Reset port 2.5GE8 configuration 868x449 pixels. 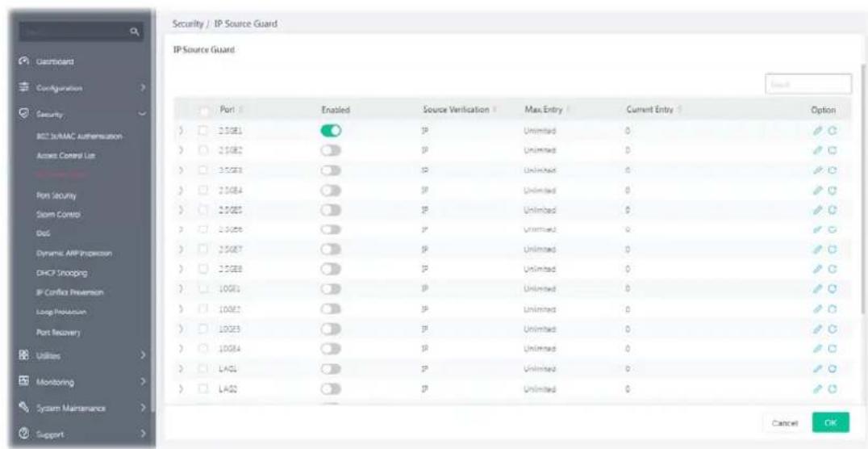(x=832, y=269)
